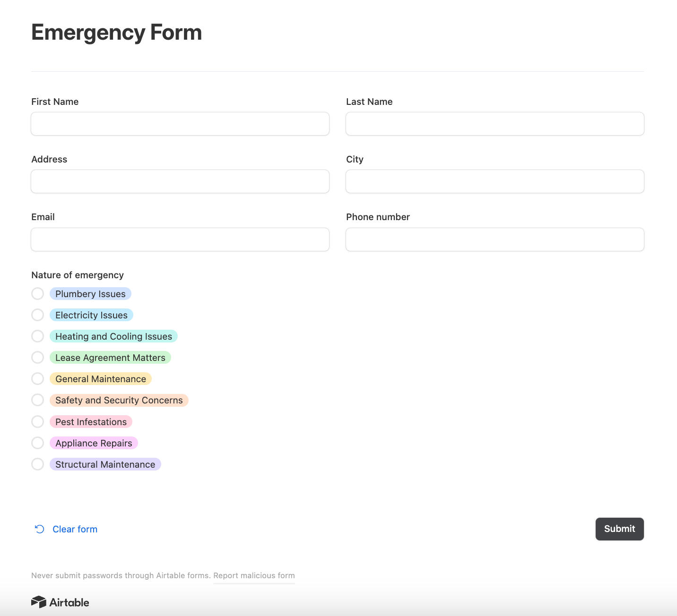The image size is (677, 616).
Task: Select the Plumbery Issues radio button
Action: 38,294
